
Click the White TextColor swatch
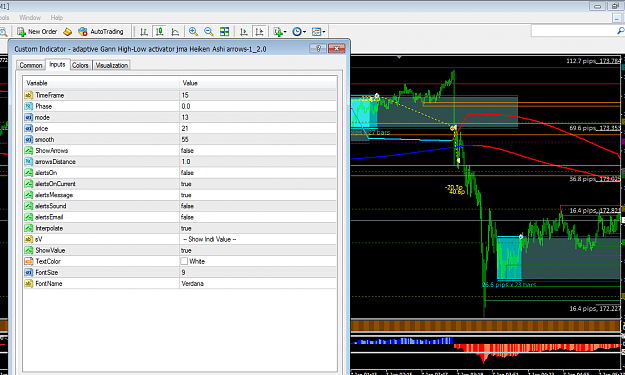(184, 261)
